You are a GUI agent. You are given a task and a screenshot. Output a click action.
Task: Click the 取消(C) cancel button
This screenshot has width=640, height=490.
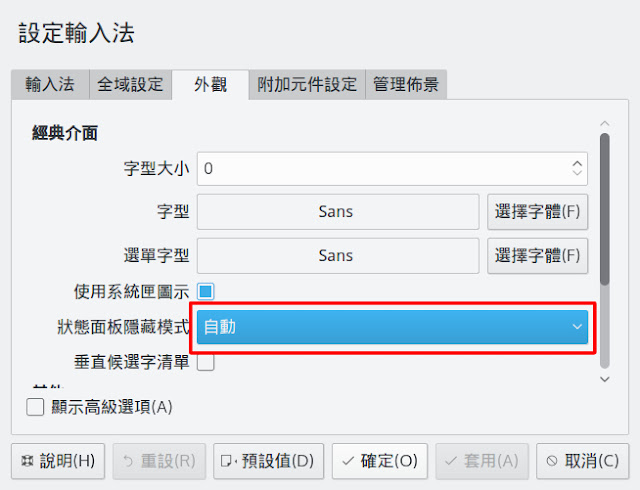pos(584,461)
